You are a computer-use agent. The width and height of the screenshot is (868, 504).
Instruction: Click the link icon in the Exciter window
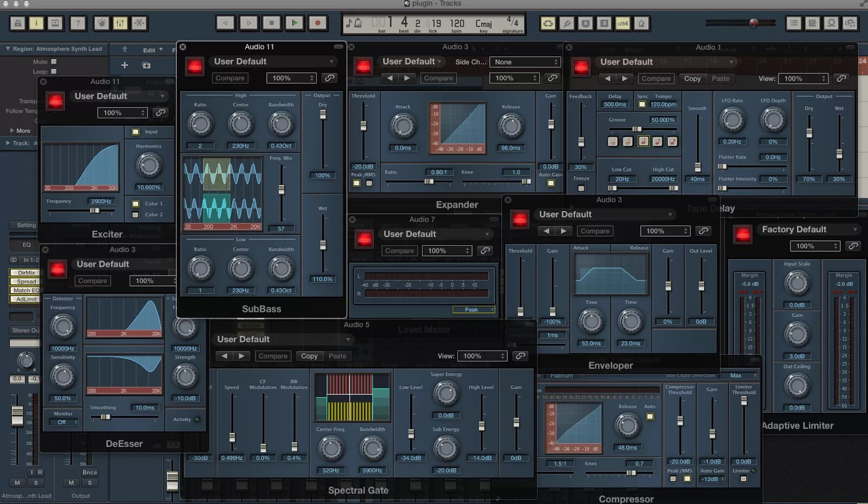click(x=160, y=113)
